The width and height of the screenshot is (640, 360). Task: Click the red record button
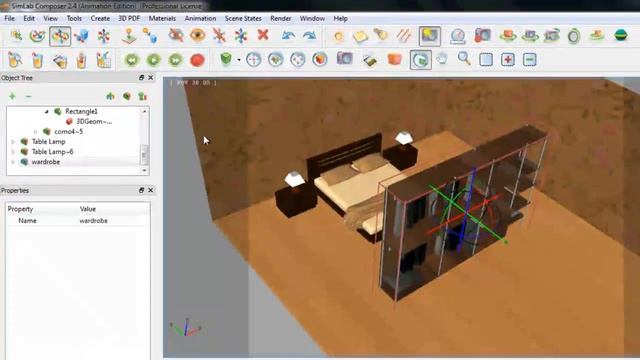pyautogui.click(x=198, y=60)
